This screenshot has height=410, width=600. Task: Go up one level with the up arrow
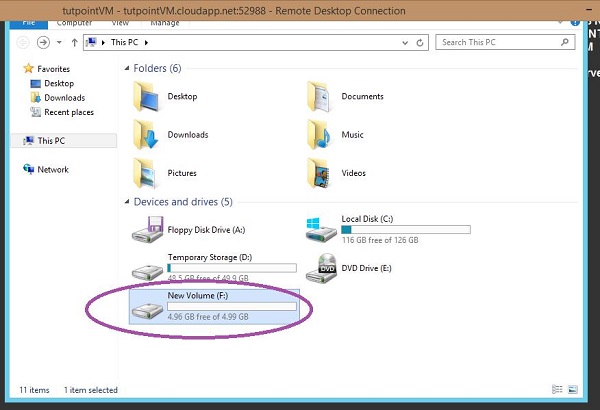pos(74,43)
